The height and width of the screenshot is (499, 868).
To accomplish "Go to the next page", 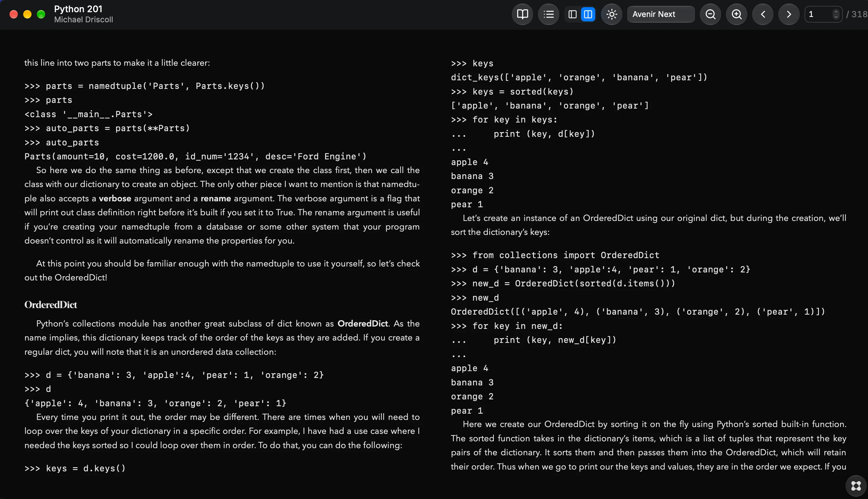I will point(789,14).
